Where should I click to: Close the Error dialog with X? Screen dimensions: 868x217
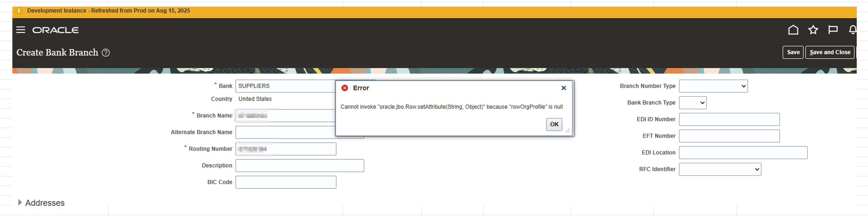(x=563, y=88)
